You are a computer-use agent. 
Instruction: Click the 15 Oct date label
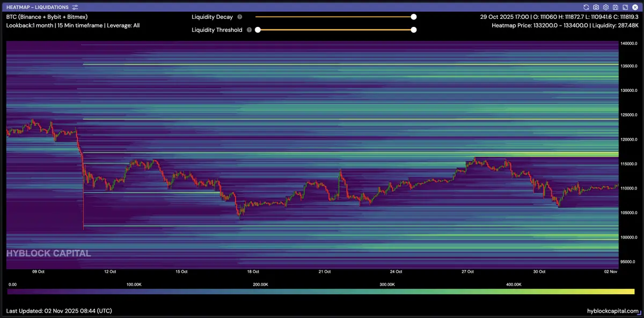[x=181, y=272]
